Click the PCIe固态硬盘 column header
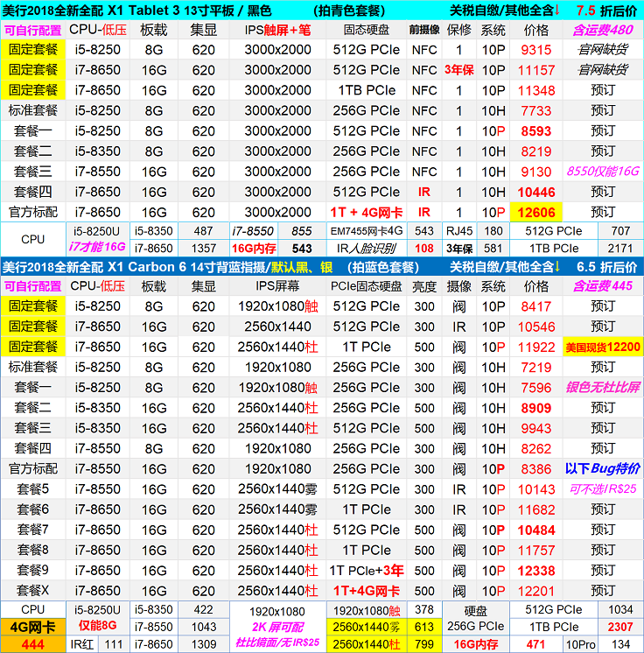This screenshot has width=644, height=653. [x=367, y=286]
